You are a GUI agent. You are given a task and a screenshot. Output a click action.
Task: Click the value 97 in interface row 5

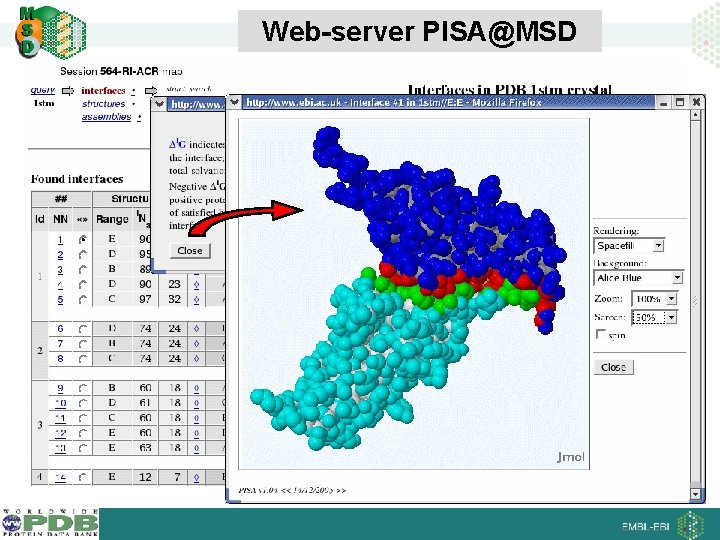[x=145, y=299]
